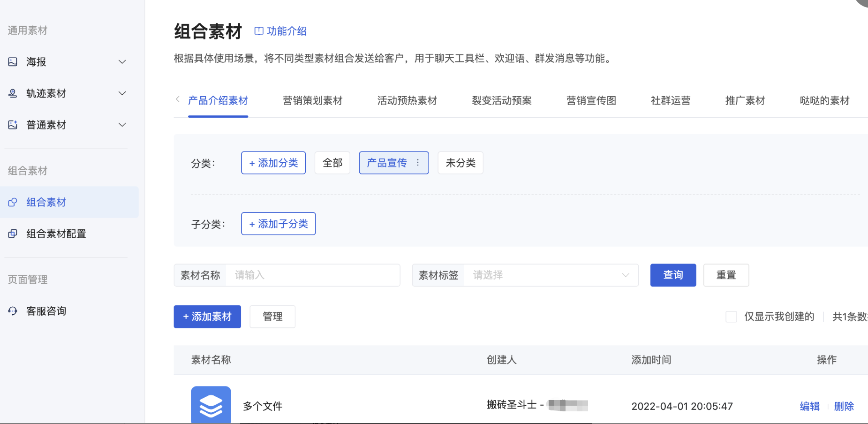Go to the 营销宣传图 tab

pos(591,100)
